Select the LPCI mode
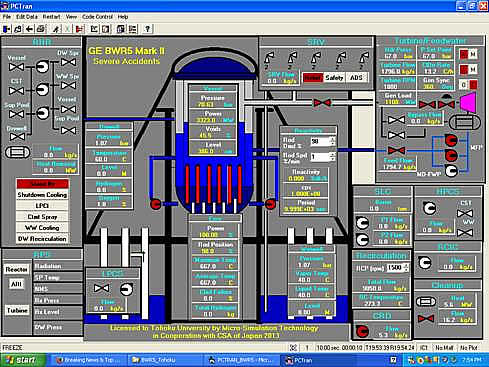This screenshot has width=489, height=367. 43,206
